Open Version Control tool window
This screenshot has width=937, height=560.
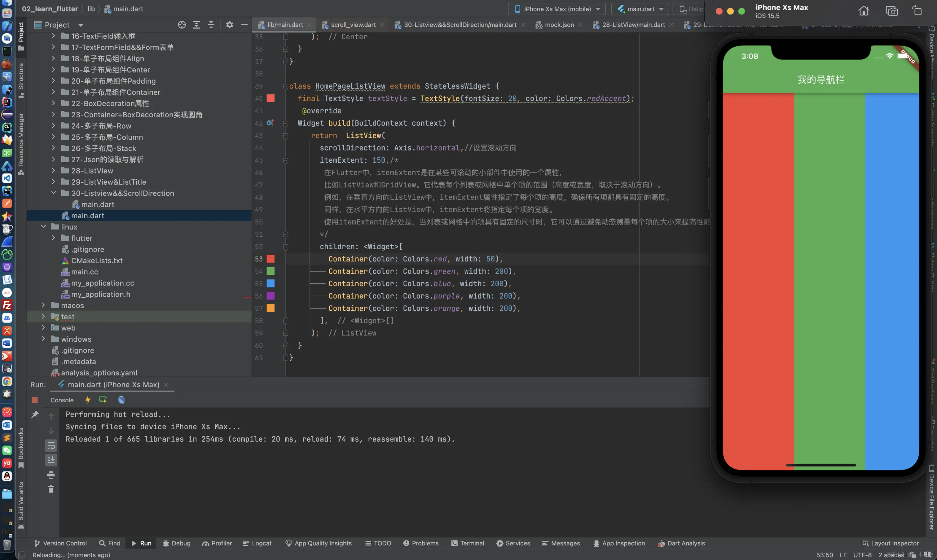click(60, 543)
